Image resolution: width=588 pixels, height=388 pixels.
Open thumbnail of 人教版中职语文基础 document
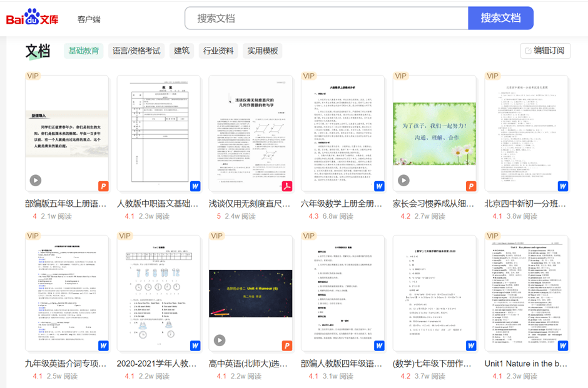pyautogui.click(x=159, y=134)
